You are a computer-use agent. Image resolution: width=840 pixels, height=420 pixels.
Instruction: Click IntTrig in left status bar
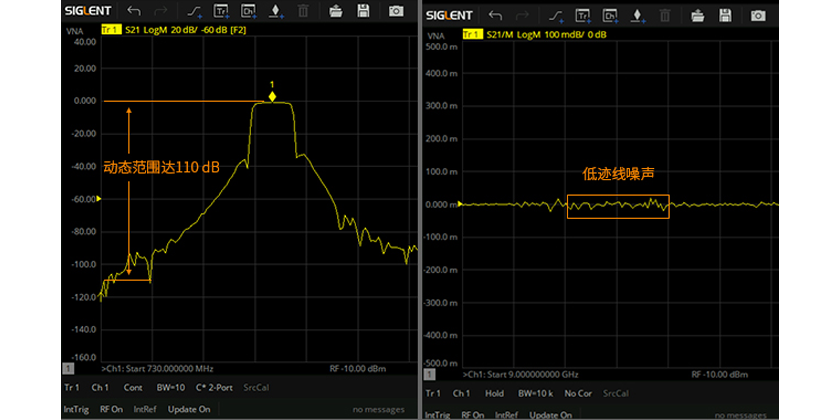pos(76,409)
